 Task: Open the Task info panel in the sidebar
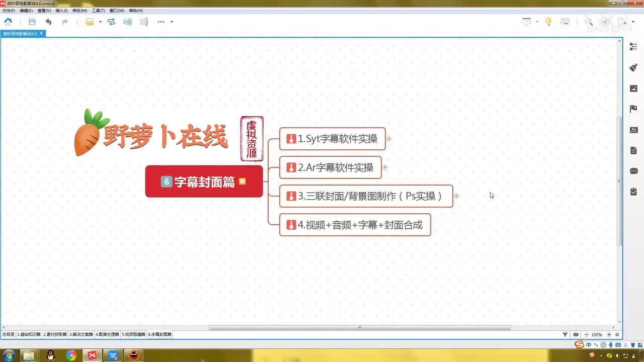coord(633,192)
